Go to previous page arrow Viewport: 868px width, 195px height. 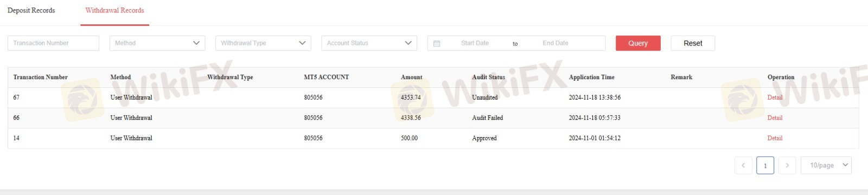tap(743, 165)
